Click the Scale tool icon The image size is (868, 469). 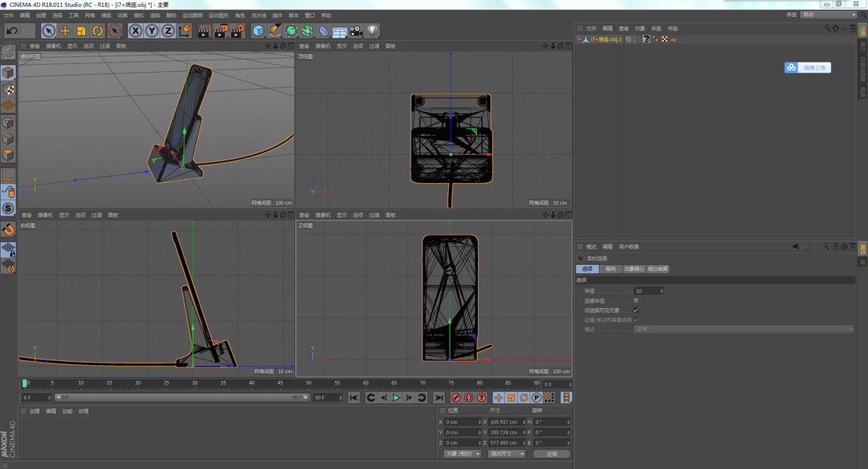pos(81,30)
